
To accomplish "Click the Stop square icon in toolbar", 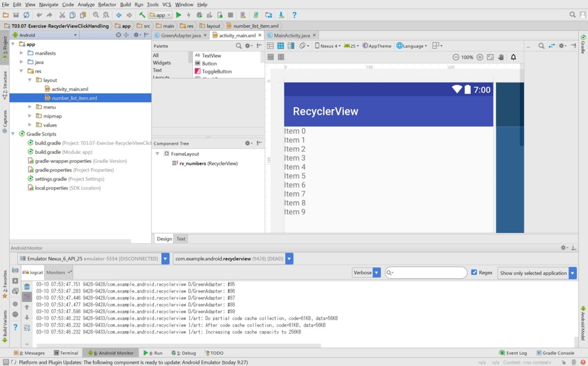I will (x=231, y=15).
